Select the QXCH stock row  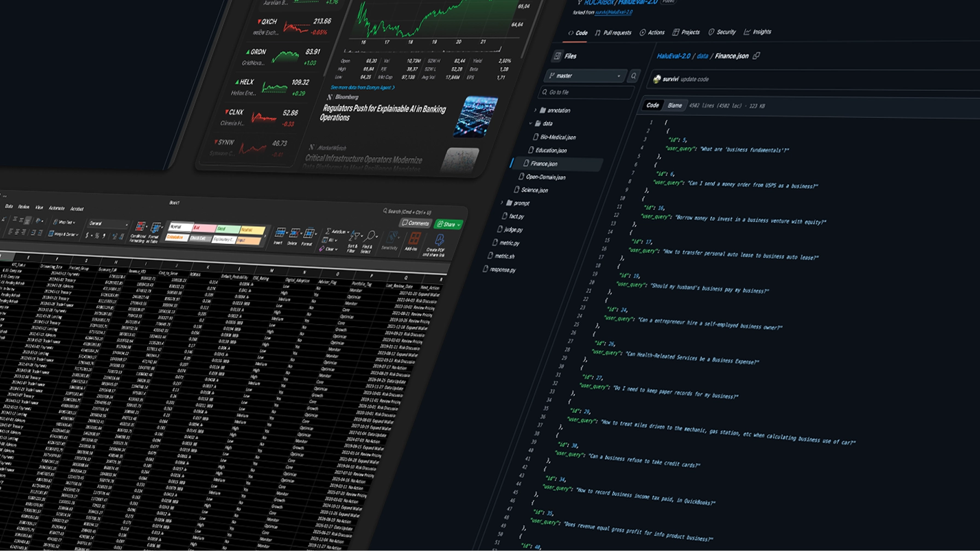point(293,26)
